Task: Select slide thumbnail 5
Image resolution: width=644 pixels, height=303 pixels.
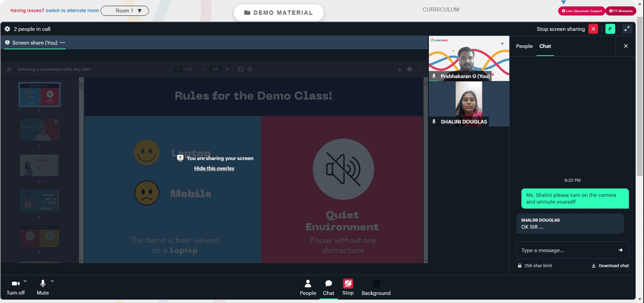Action: [x=39, y=236]
